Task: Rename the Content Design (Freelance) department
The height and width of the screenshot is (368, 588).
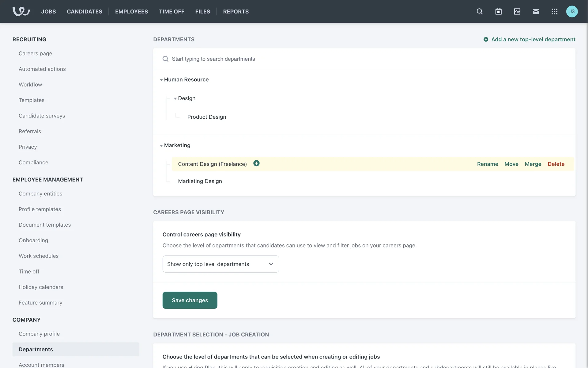Action: [487, 164]
